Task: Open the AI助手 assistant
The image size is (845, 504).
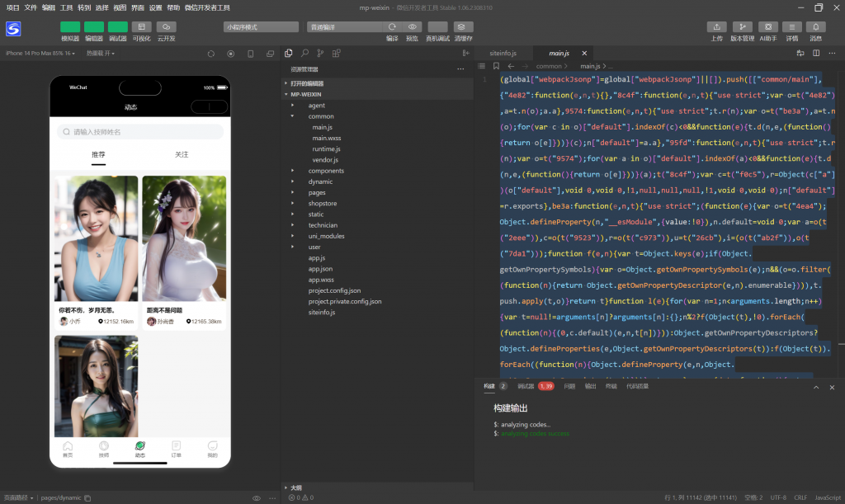Action: tap(767, 27)
